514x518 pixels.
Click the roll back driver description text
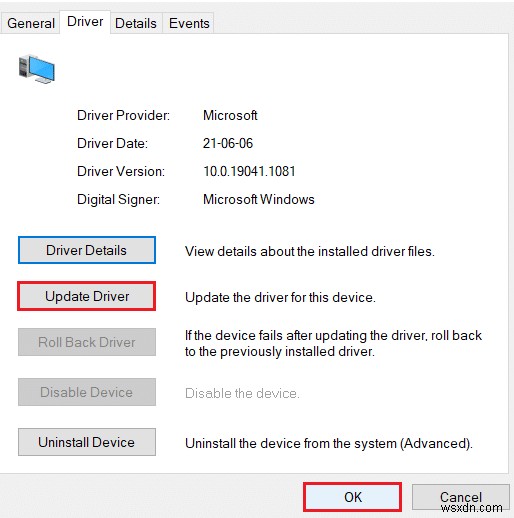[x=333, y=343]
